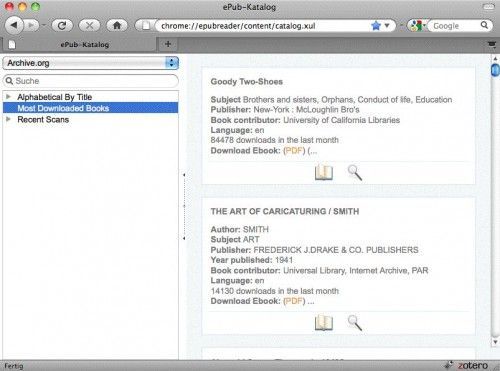Click the Suche search field

click(x=91, y=81)
